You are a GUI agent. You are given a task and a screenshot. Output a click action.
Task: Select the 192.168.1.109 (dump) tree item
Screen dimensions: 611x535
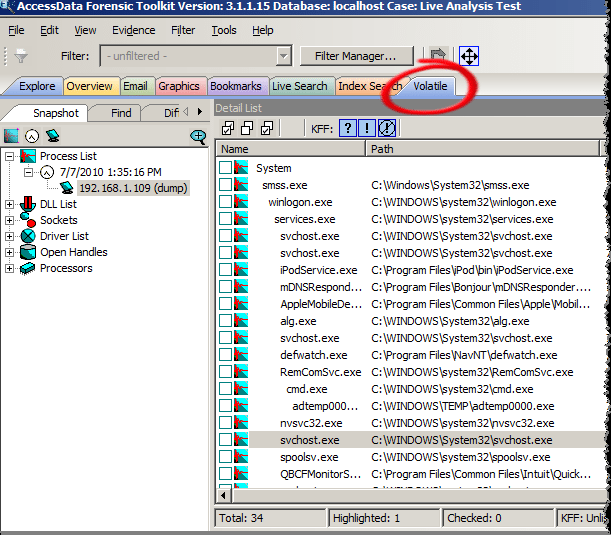(x=132, y=188)
